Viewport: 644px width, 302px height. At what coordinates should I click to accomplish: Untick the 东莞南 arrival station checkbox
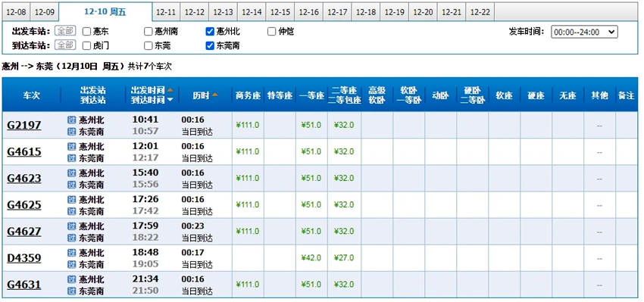click(210, 45)
